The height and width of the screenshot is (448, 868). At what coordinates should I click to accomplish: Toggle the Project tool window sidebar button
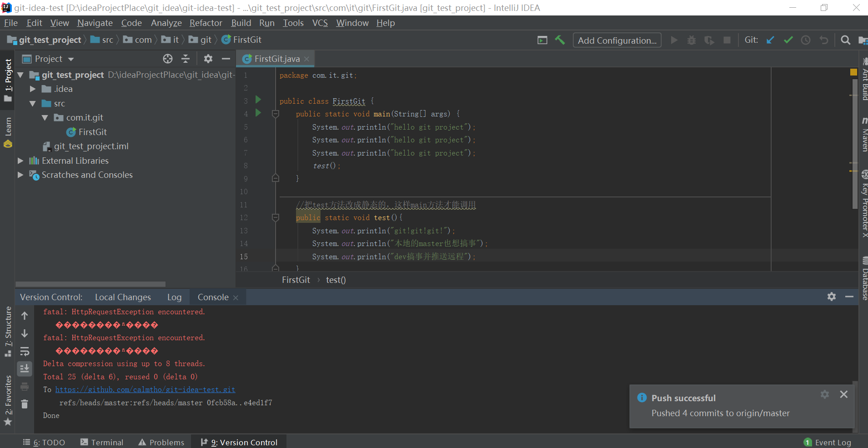click(8, 80)
